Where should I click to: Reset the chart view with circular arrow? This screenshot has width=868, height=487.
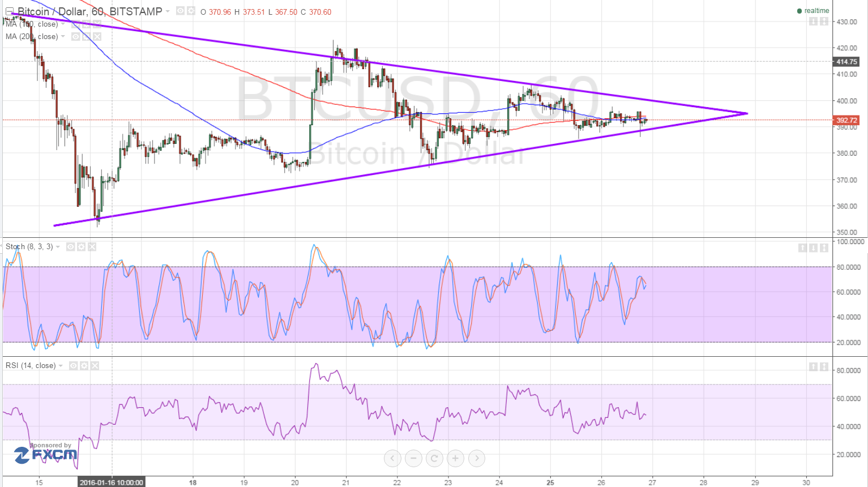click(434, 458)
